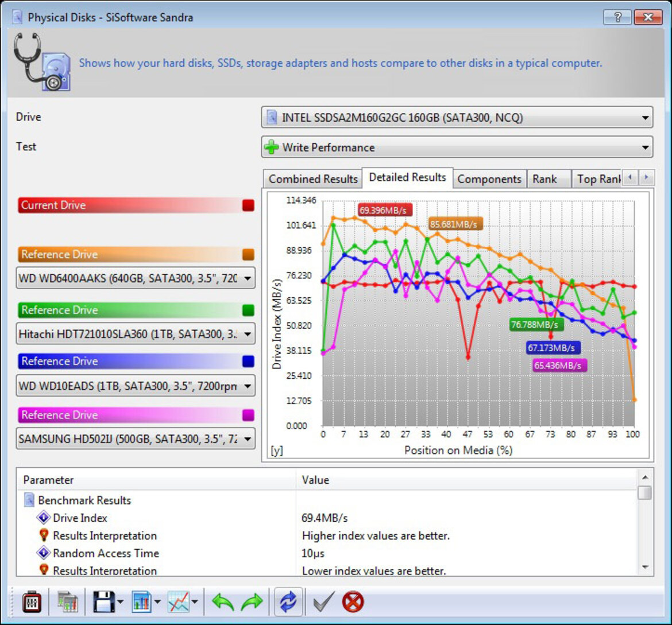The width and height of the screenshot is (672, 625).
Task: Click the help question mark title button
Action: tap(617, 17)
